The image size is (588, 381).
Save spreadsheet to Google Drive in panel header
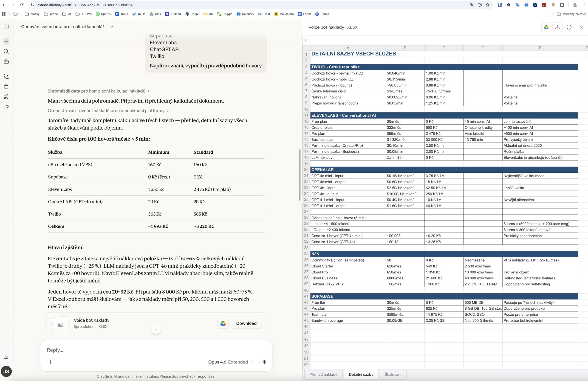tap(546, 27)
